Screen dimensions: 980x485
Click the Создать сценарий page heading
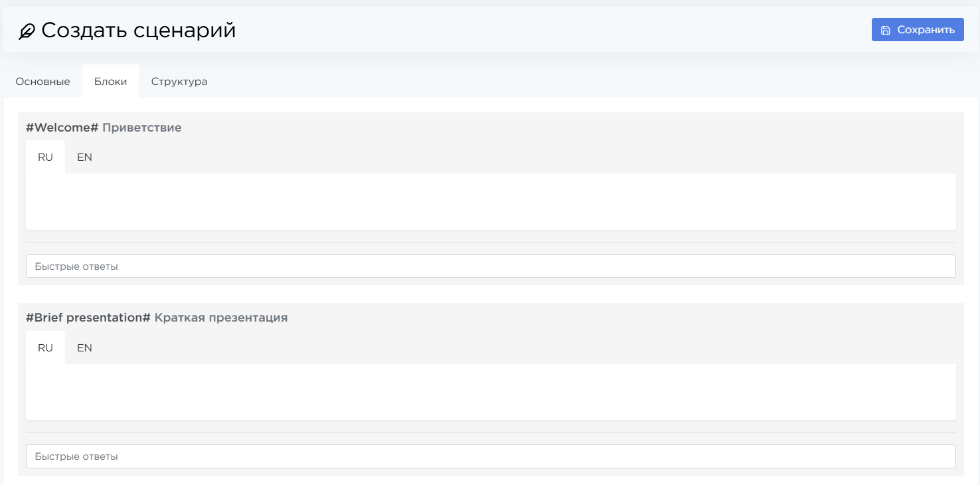coord(138,31)
